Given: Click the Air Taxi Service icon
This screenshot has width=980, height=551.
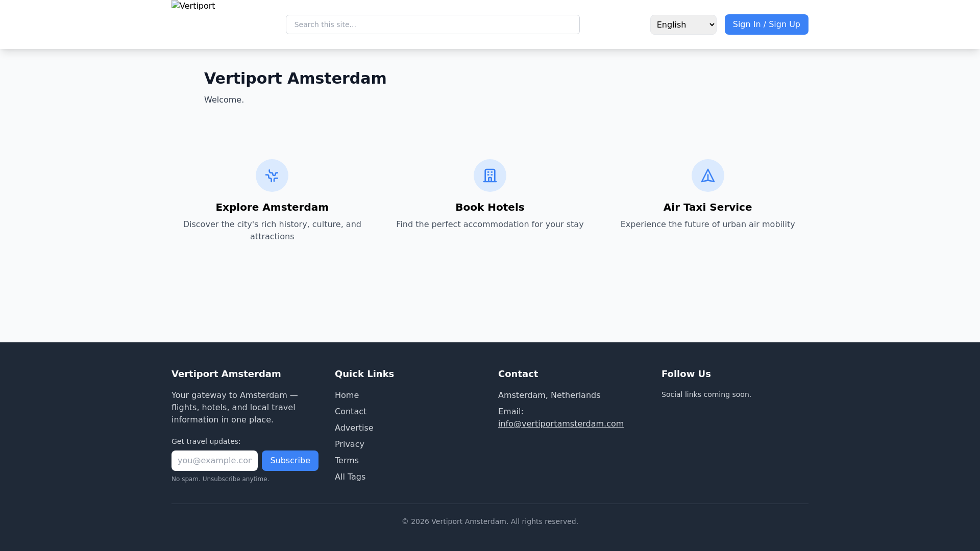Looking at the screenshot, I should pyautogui.click(x=708, y=176).
